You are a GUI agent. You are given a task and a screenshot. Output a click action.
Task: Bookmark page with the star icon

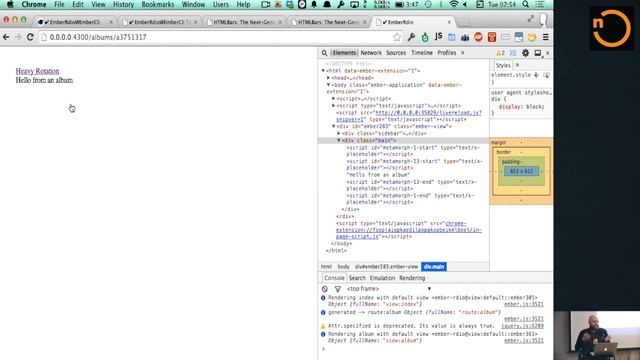click(x=397, y=37)
